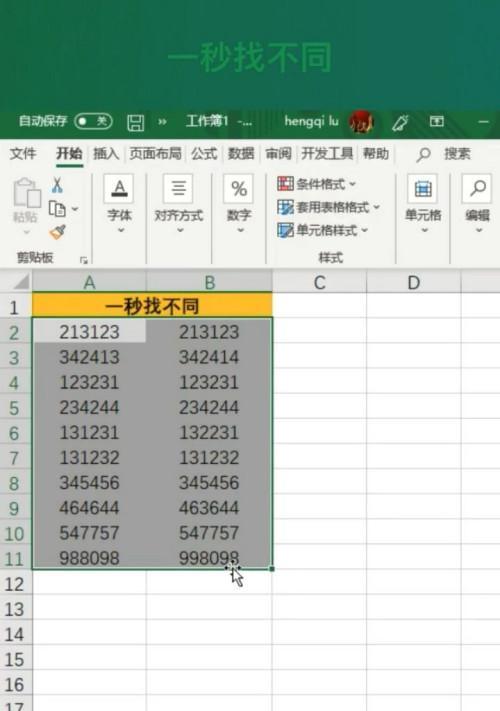The image size is (500, 711).
Task: Select cell A11 showing 988098
Action: coord(89,557)
